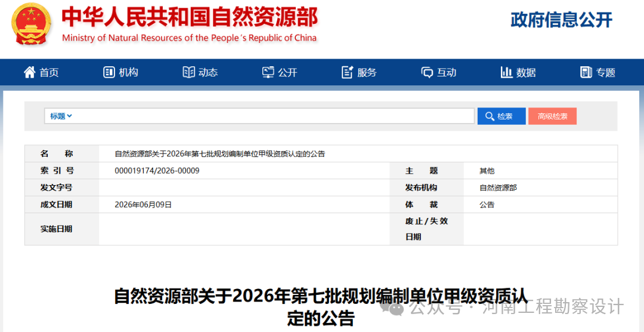Open the 服务 navigation item
Screen dimensions: 644x332
(360, 72)
